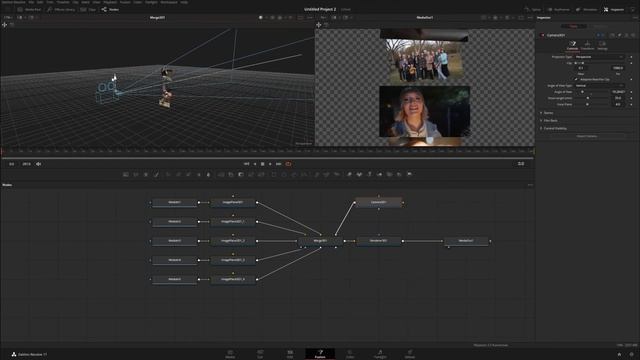Click the transform gizmo icon in the left viewer

(x=4, y=25)
